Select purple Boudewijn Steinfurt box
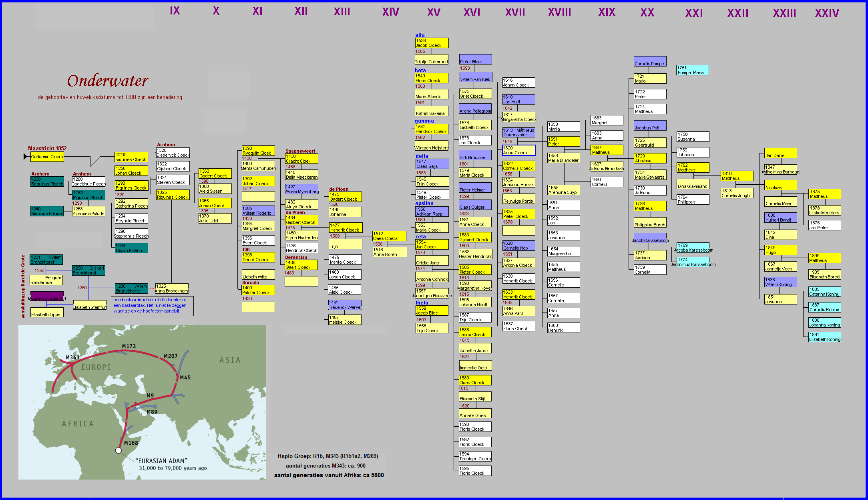 click(x=47, y=296)
